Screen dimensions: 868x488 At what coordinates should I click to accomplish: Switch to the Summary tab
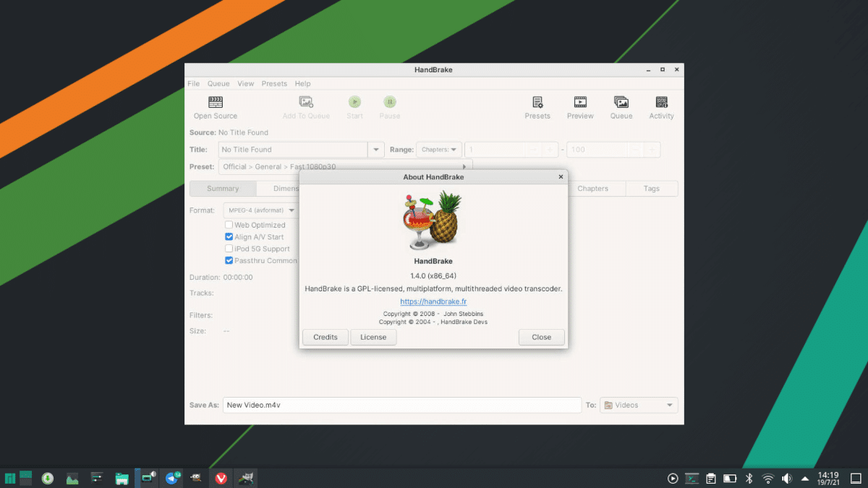click(223, 189)
